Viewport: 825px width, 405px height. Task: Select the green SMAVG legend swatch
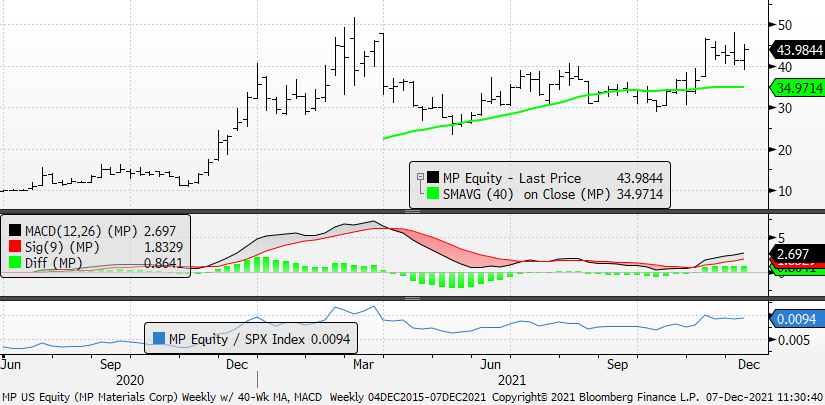click(x=434, y=194)
